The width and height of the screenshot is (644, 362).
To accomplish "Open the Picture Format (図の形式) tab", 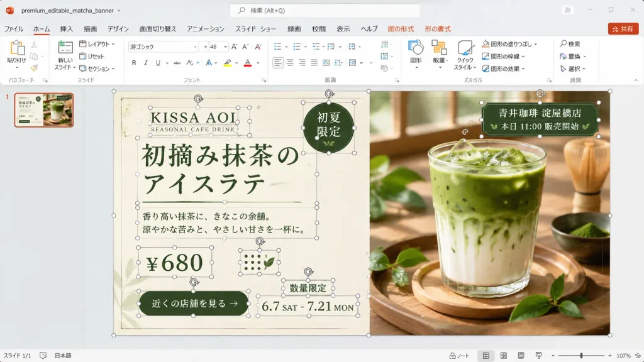I will [x=401, y=29].
